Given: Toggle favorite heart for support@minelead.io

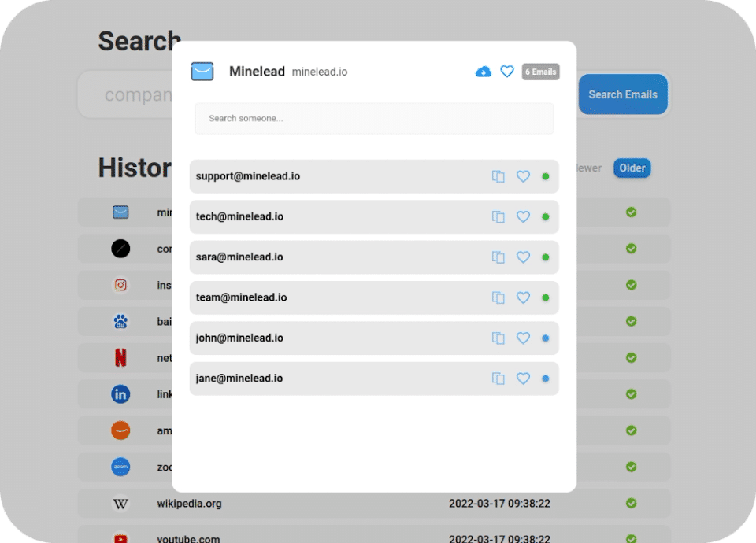Looking at the screenshot, I should pyautogui.click(x=523, y=176).
